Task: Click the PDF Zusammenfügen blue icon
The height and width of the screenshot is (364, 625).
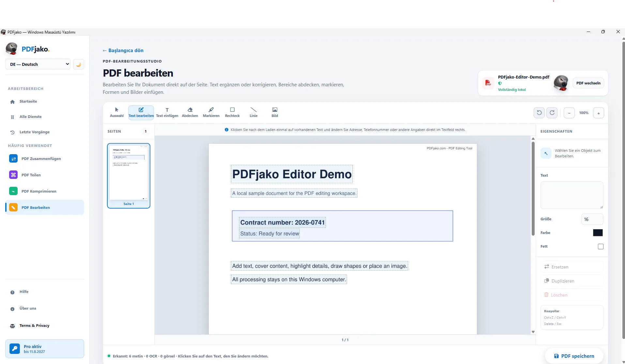Action: pyautogui.click(x=13, y=159)
